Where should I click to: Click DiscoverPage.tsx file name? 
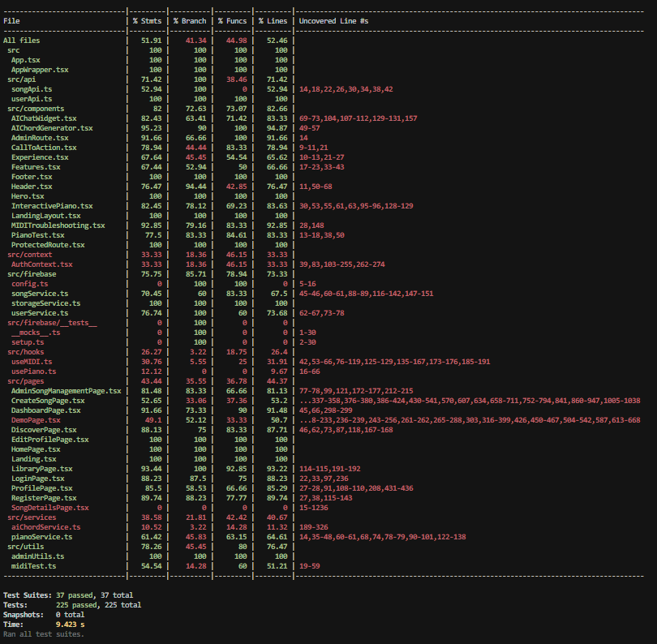[x=44, y=430]
